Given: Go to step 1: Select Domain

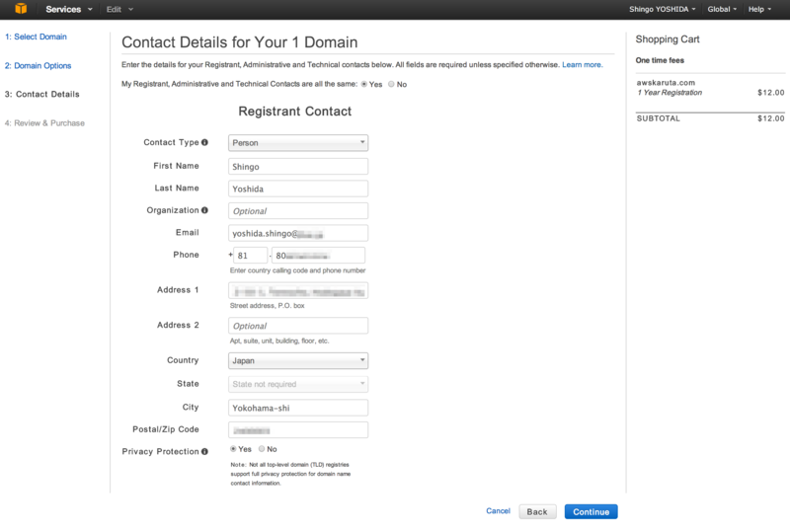Looking at the screenshot, I should [x=36, y=37].
